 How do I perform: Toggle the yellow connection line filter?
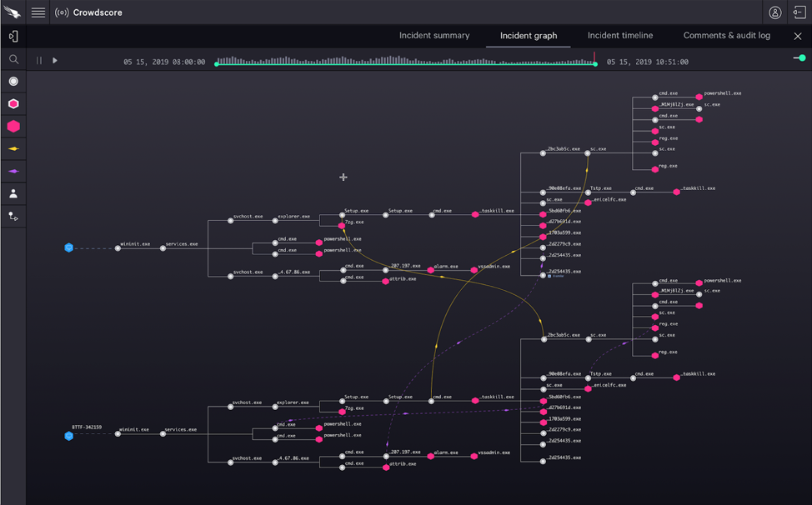coord(13,149)
